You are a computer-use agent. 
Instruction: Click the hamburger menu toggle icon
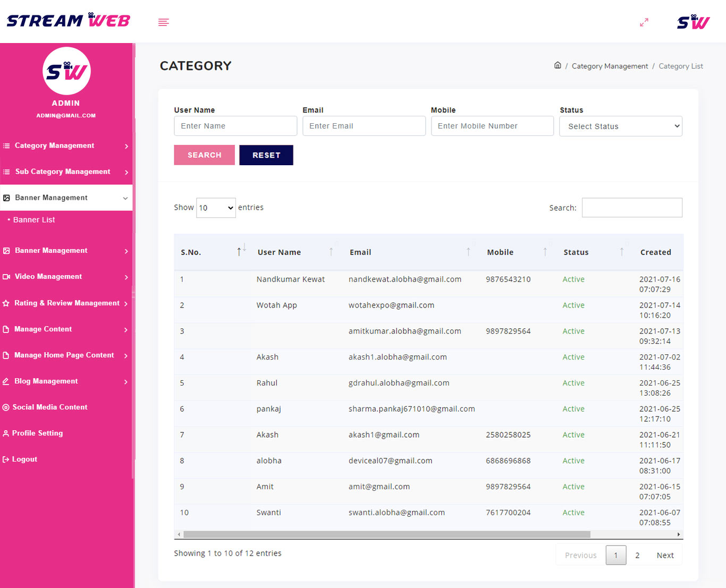(x=163, y=22)
